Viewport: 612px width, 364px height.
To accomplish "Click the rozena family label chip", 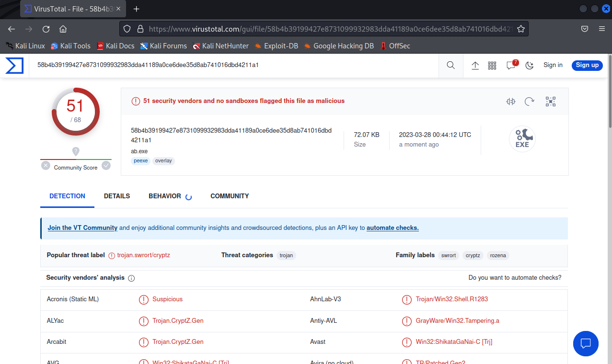I will [x=498, y=256].
